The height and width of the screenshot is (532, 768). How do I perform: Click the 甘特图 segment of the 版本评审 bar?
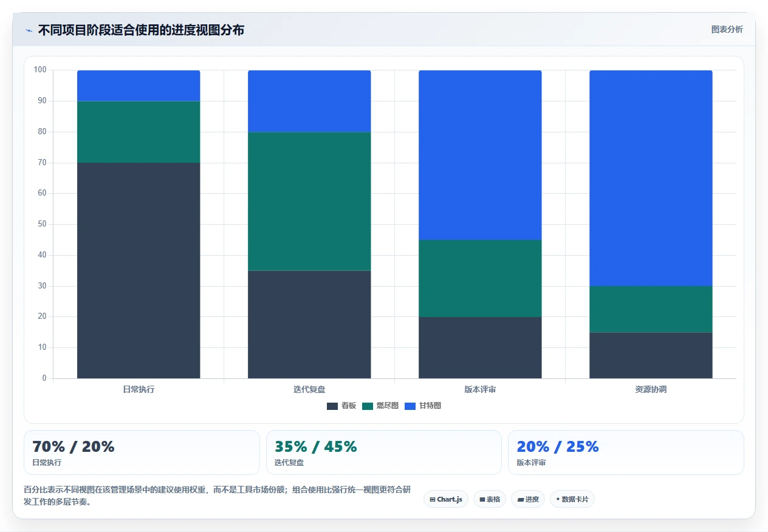480,155
